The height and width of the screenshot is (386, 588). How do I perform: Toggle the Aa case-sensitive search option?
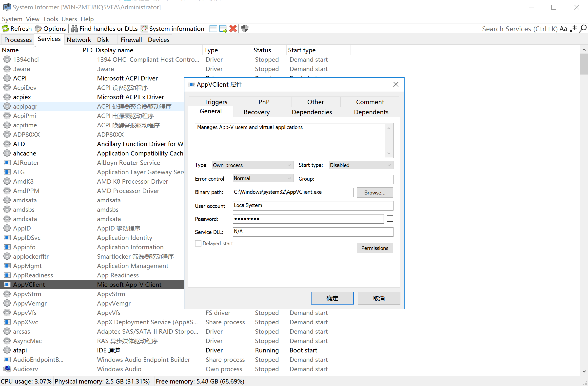point(563,29)
